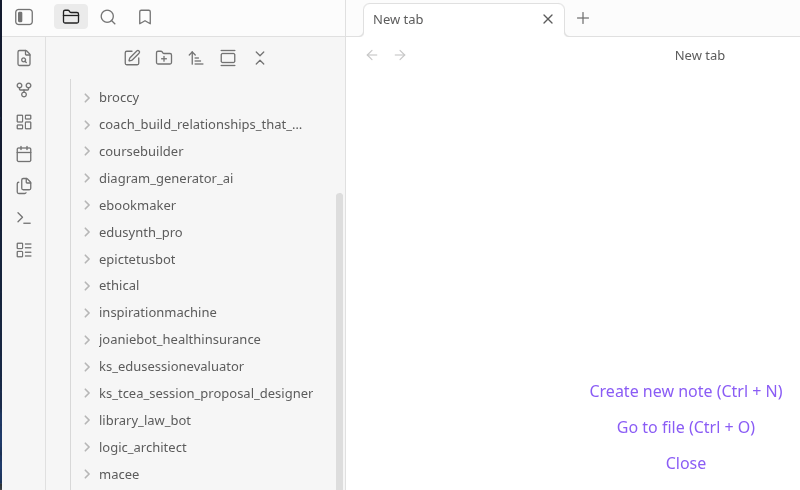Click the file explorer vertical scrollbar
The width and height of the screenshot is (800, 490).
pos(339,340)
